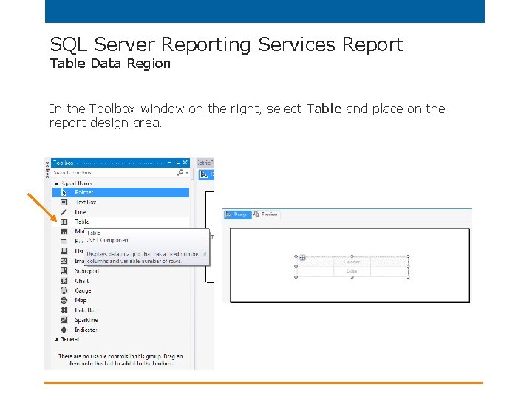Switch to the Design tab
The height and width of the screenshot is (399, 532).
pyautogui.click(x=237, y=214)
